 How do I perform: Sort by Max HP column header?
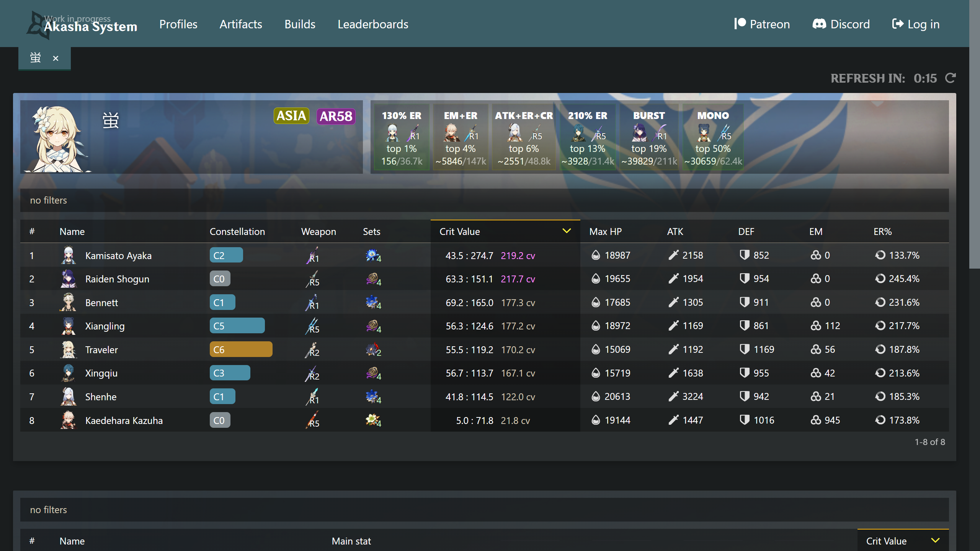pyautogui.click(x=605, y=231)
